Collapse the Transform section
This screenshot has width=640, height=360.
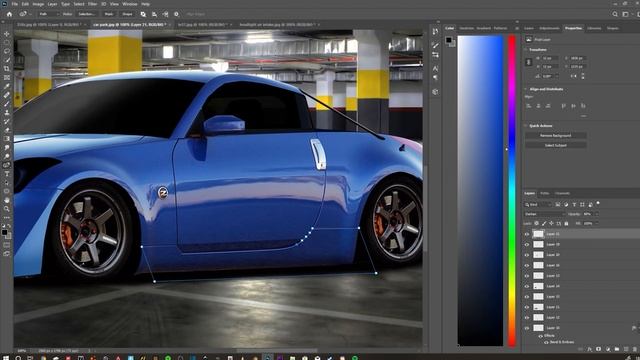tap(526, 49)
